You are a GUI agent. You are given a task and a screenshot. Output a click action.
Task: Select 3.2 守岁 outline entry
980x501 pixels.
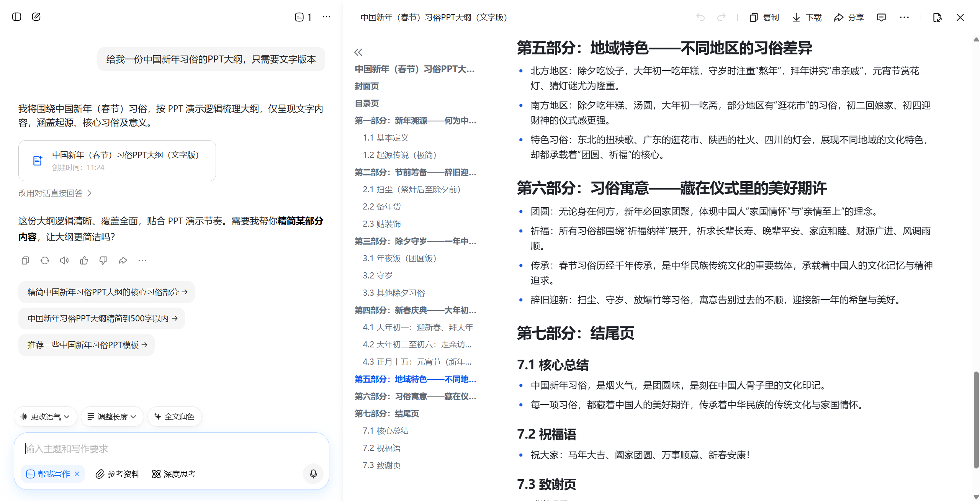point(378,276)
